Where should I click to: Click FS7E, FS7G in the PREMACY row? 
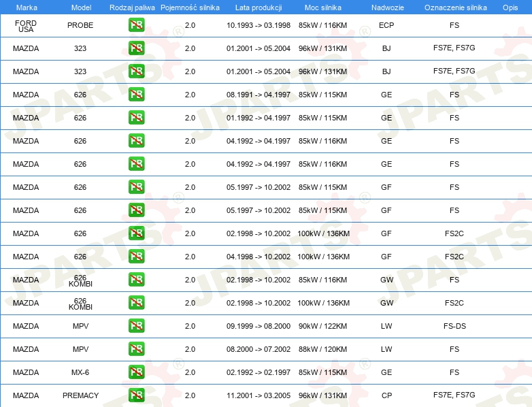[x=454, y=395]
